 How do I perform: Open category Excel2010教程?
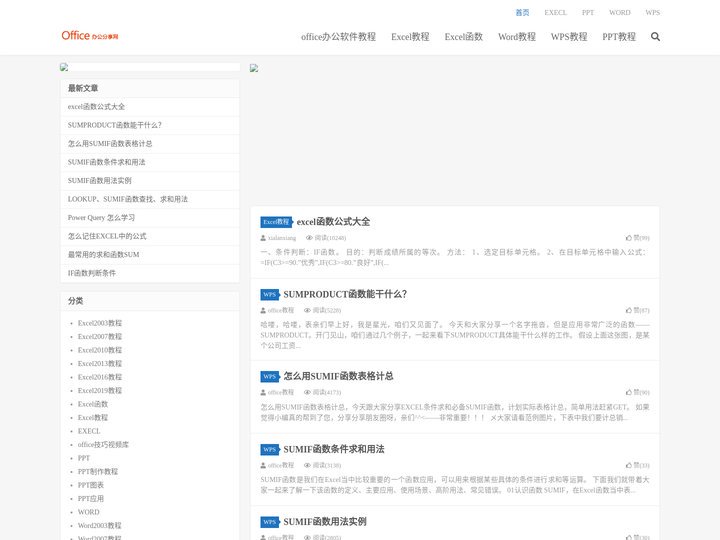coord(100,350)
